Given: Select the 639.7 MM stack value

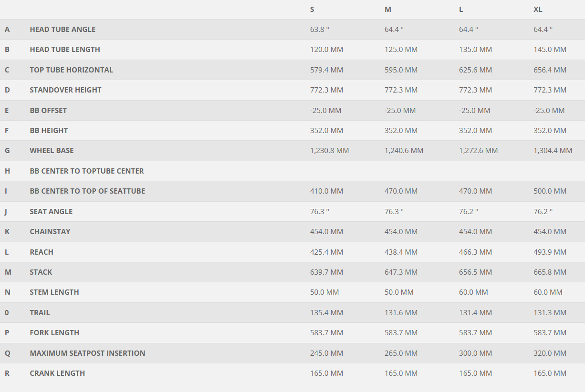Looking at the screenshot, I should 326,272.
